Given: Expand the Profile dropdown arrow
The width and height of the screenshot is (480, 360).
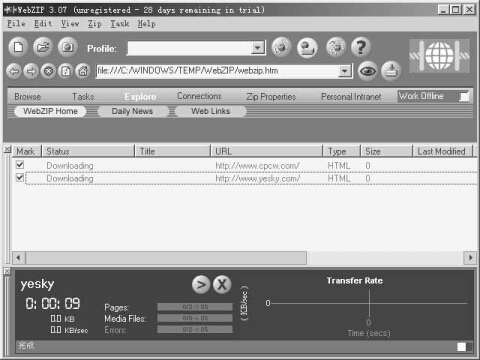Looking at the screenshot, I should 257,48.
